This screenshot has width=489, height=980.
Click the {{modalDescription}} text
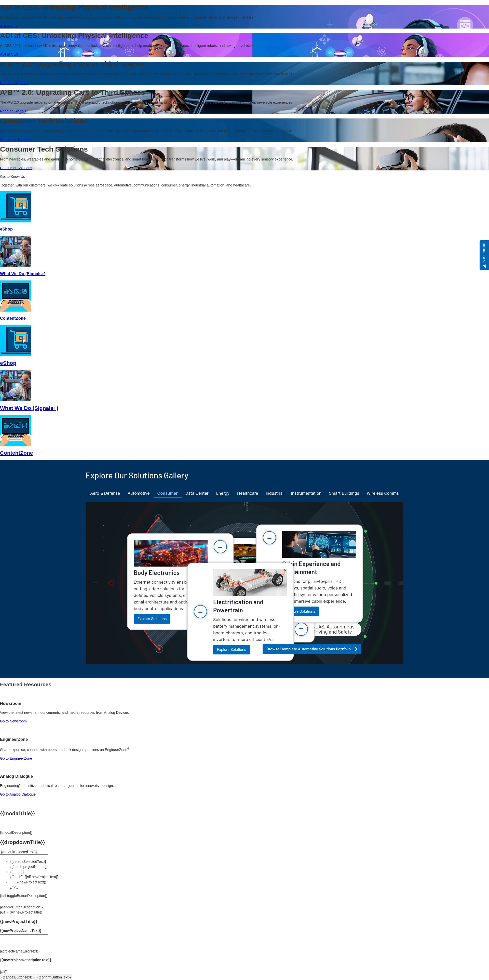[x=16, y=833]
